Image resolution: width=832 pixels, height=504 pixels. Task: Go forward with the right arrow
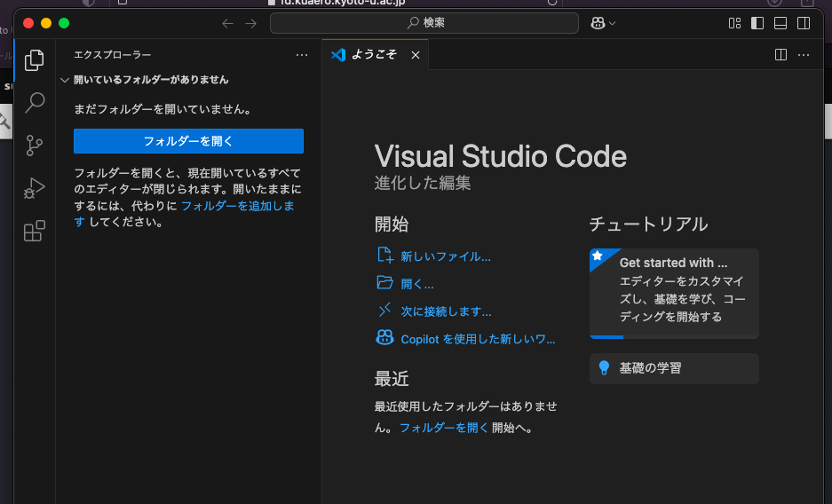point(251,23)
